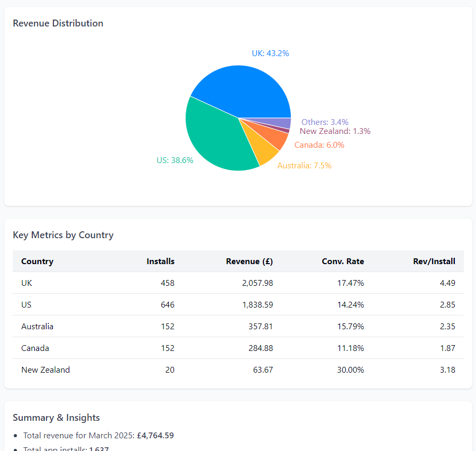Click New Zealand rev/install value 3.18

point(448,370)
